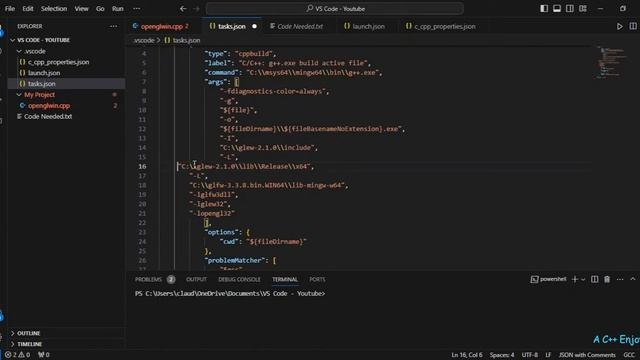The image size is (640, 360).
Task: Click line number 16 in the gutter
Action: (142, 167)
